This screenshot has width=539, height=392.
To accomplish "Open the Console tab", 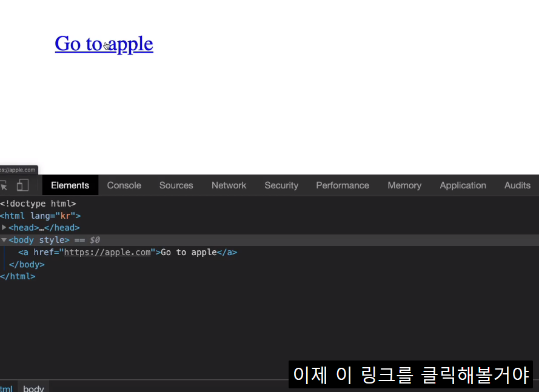I will coord(124,185).
